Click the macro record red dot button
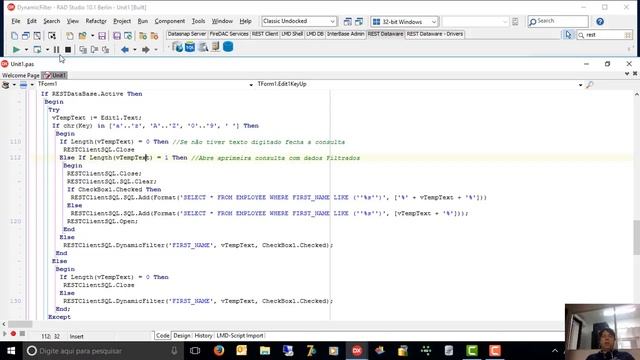The image size is (640, 360). 13,334
